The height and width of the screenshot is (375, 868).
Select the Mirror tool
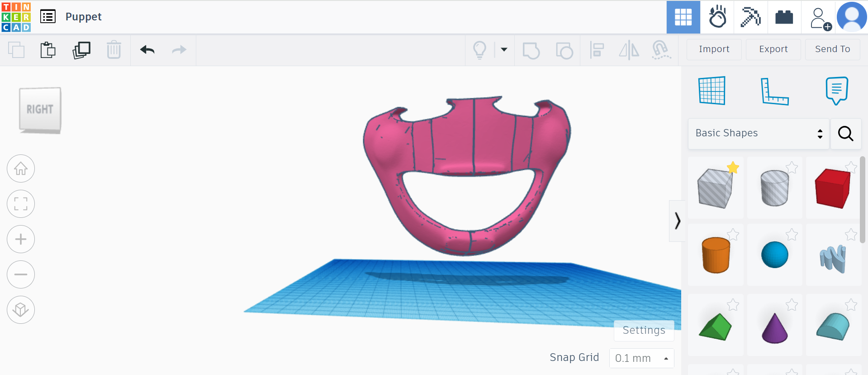point(629,50)
